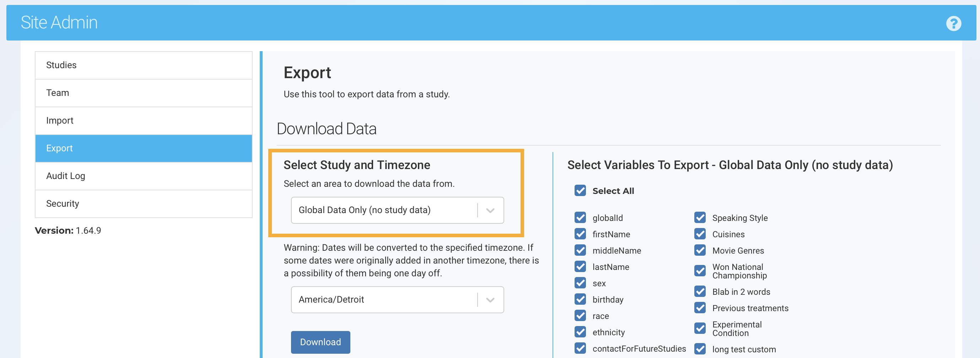Screen dimensions: 980x358
Task: Uncheck the ethnicity variable
Action: coord(580,332)
